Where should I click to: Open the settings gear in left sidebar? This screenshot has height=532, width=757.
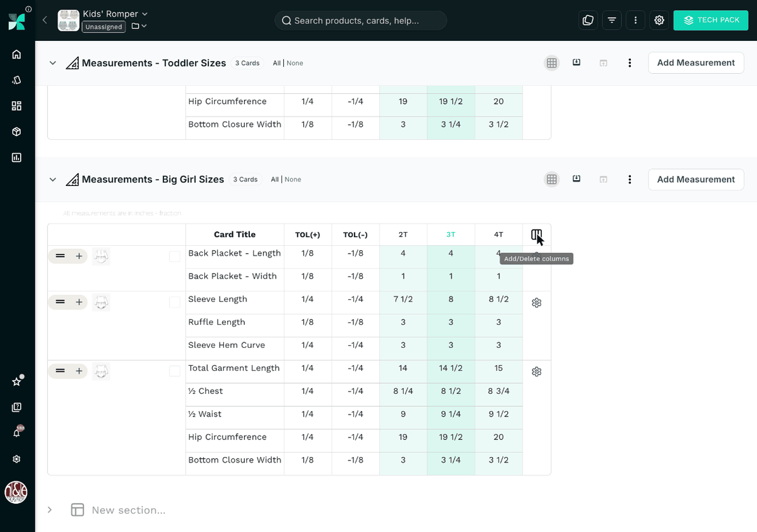pyautogui.click(x=17, y=459)
